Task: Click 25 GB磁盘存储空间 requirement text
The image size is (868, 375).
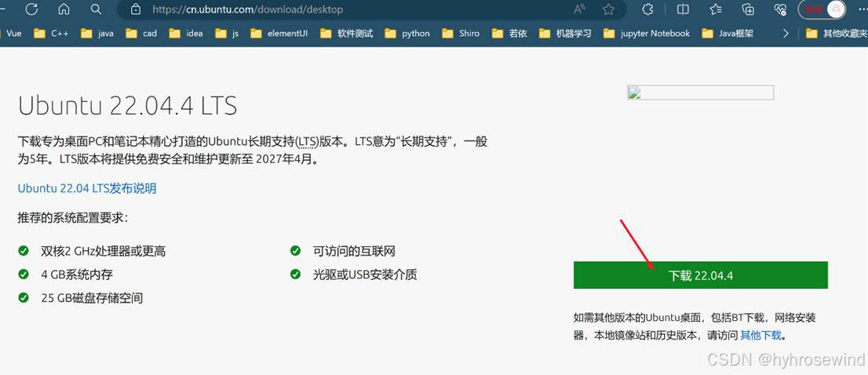Action: [x=92, y=298]
